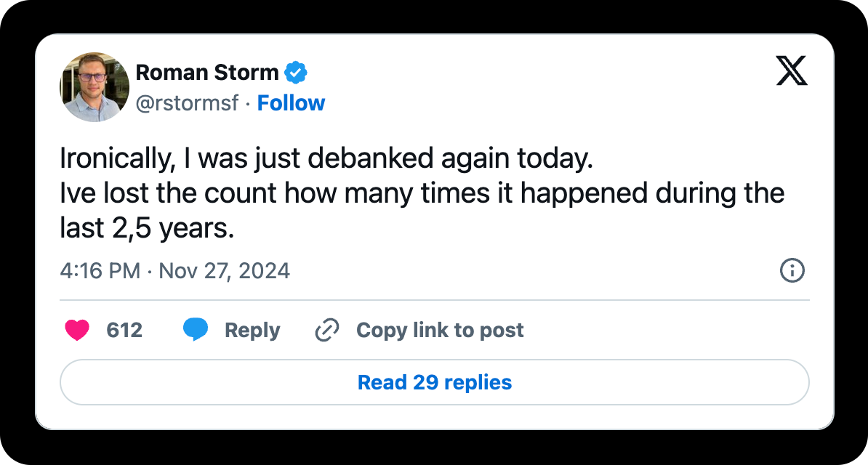
Task: Click the 4:16 PM time text
Action: [100, 271]
